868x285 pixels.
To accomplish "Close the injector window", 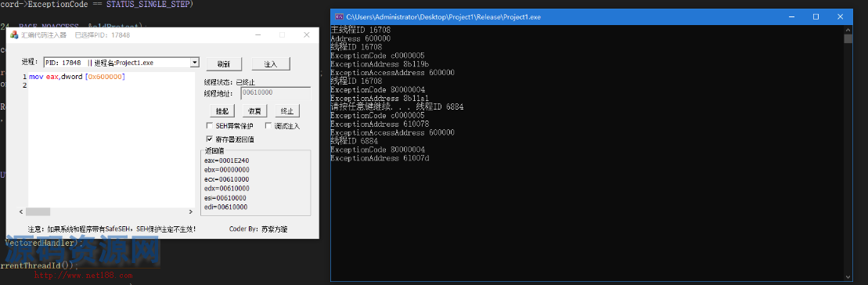I will pos(306,35).
